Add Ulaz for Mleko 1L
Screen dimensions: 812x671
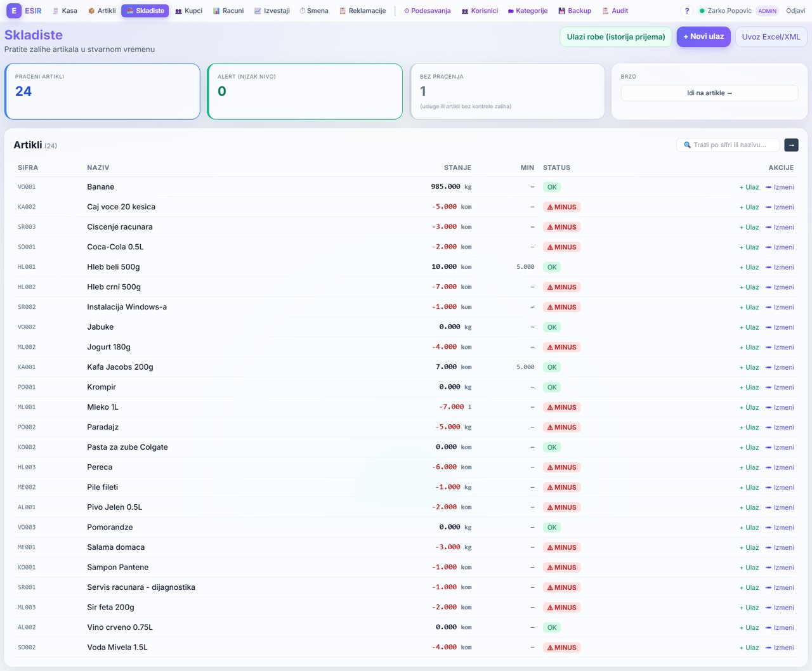coord(749,407)
